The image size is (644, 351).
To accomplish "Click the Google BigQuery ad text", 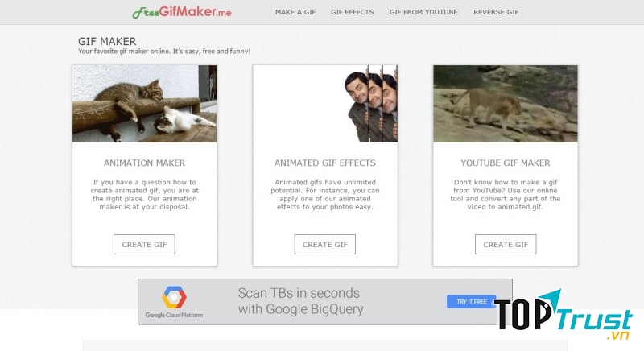I will pos(300,301).
